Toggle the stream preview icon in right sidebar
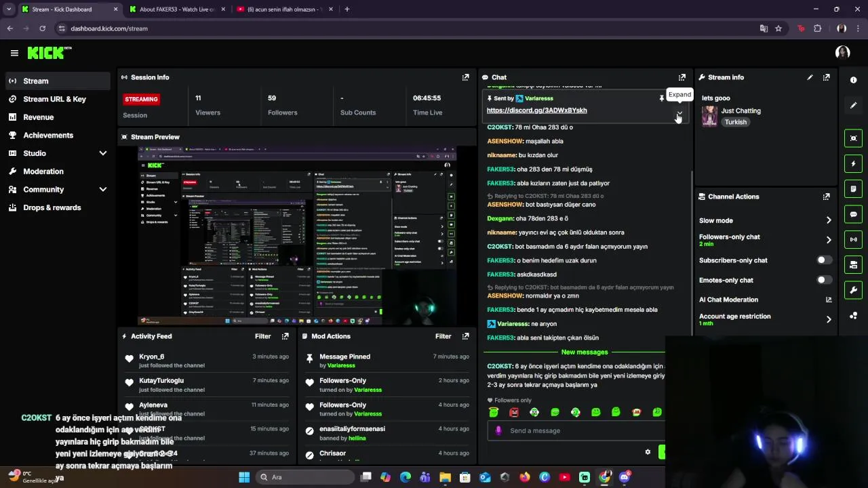 [853, 138]
